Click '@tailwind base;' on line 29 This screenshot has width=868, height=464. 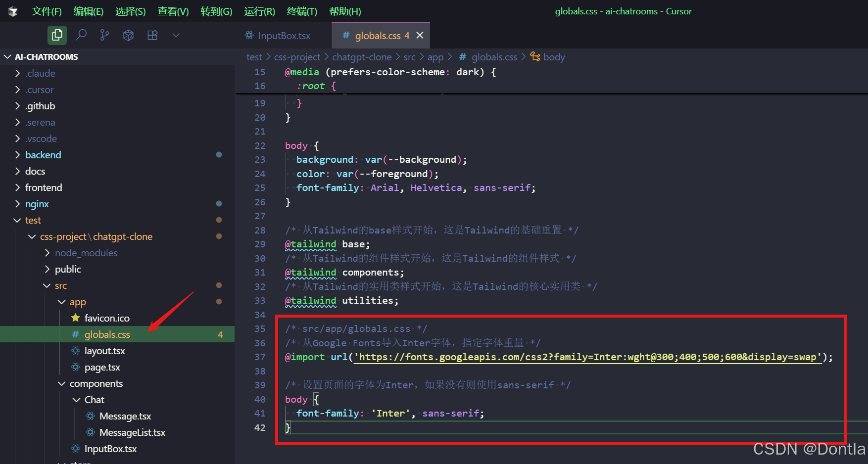(327, 244)
